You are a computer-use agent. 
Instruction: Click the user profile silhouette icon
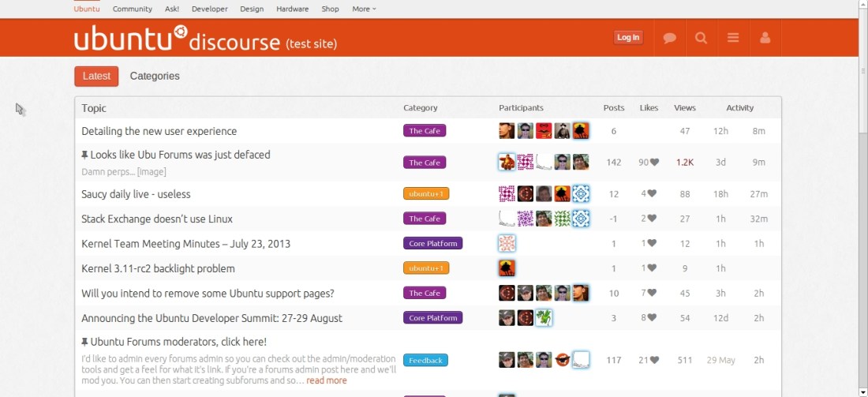pos(765,38)
